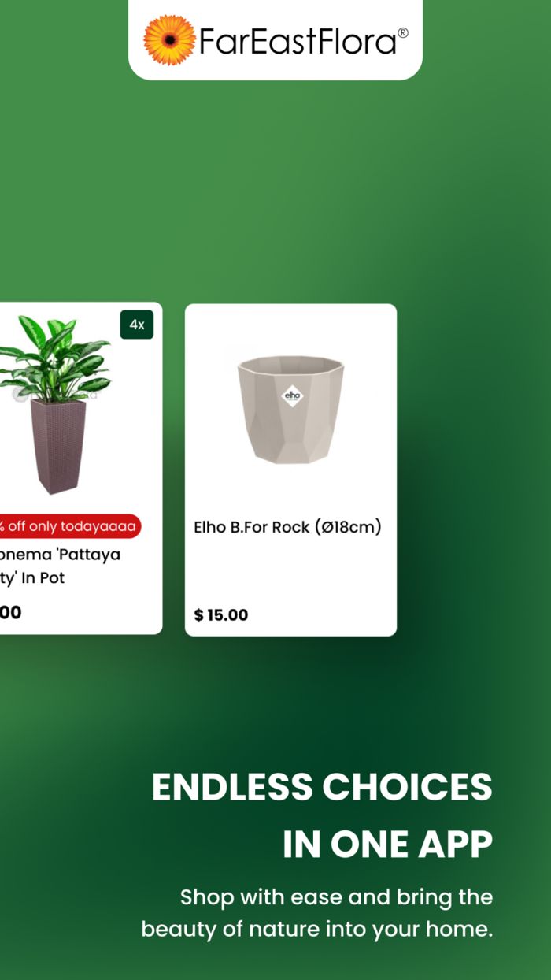The image size is (551, 980).
Task: Tap the white logo banner at top
Action: pyautogui.click(x=275, y=39)
